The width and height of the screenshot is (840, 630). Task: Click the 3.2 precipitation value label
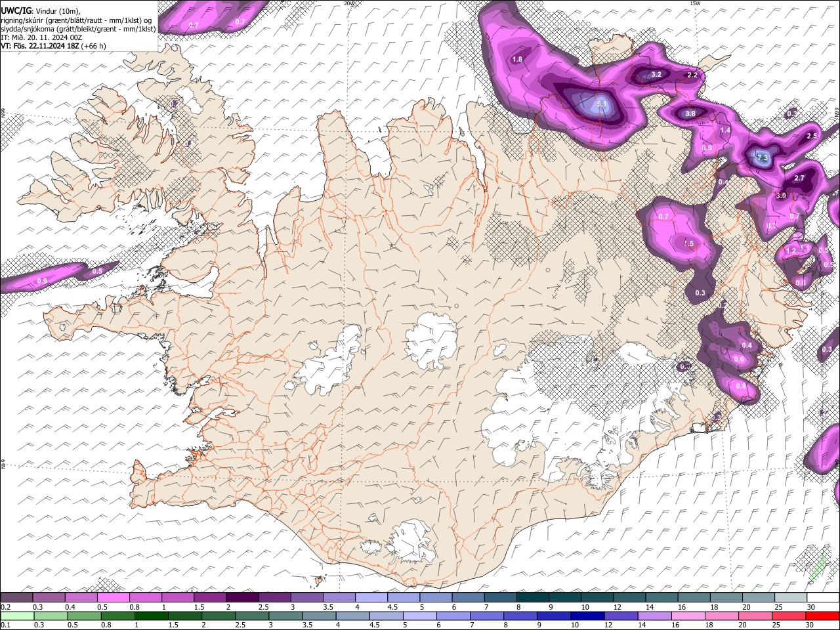pyautogui.click(x=656, y=74)
